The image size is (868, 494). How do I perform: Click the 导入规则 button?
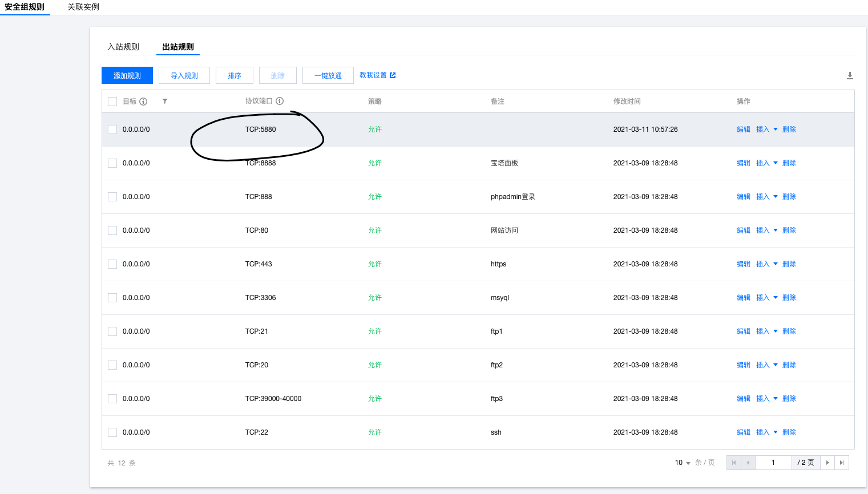(184, 75)
